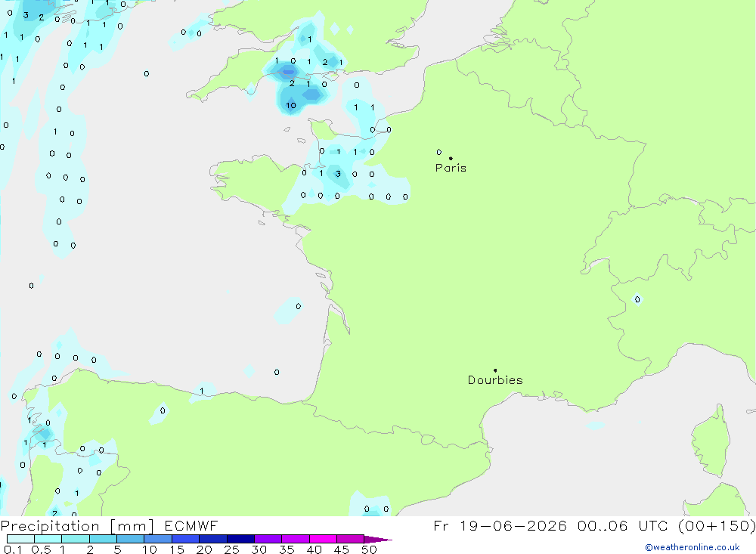
Task: Click the legend scale label '0.1'
Action: pos(13,549)
